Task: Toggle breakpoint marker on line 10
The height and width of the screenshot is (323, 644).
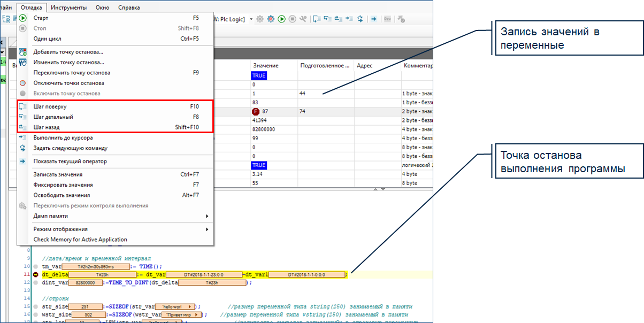Action: pos(35,266)
